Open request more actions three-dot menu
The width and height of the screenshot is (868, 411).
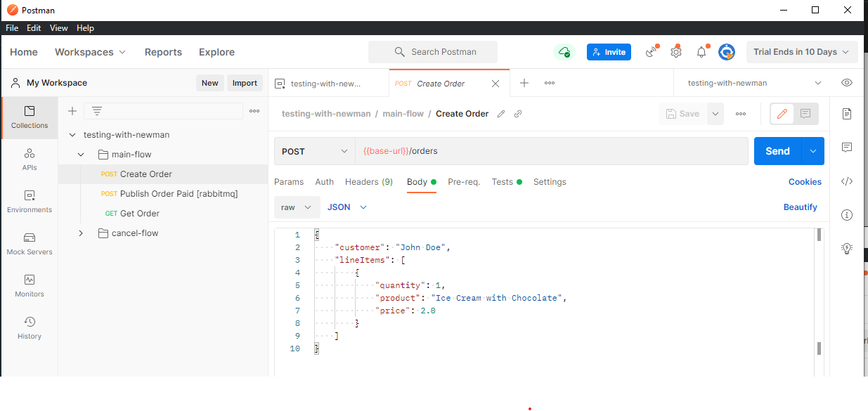point(741,114)
